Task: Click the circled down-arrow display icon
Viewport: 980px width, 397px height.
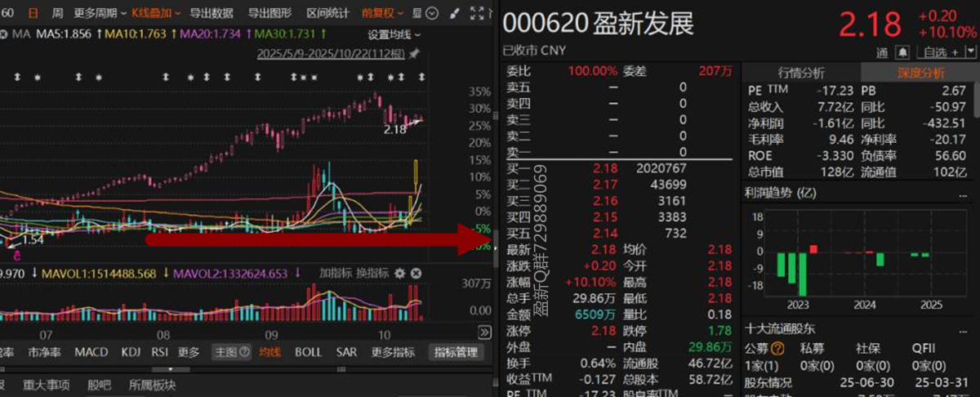Action: 432,13
